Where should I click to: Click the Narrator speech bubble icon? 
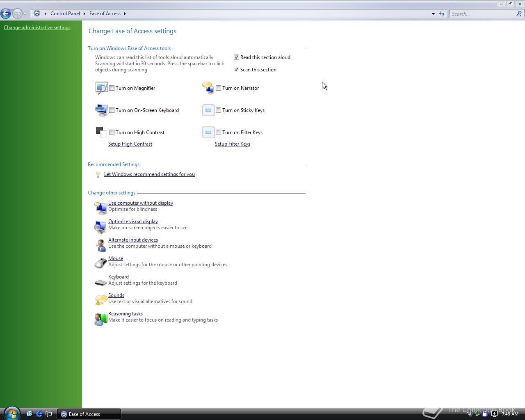coord(208,88)
